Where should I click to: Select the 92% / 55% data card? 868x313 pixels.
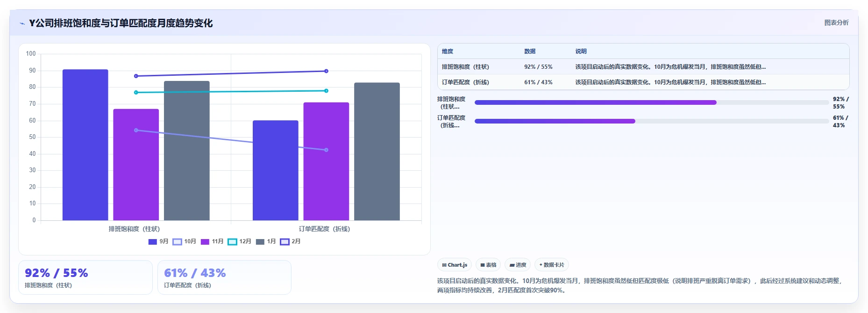(85, 277)
